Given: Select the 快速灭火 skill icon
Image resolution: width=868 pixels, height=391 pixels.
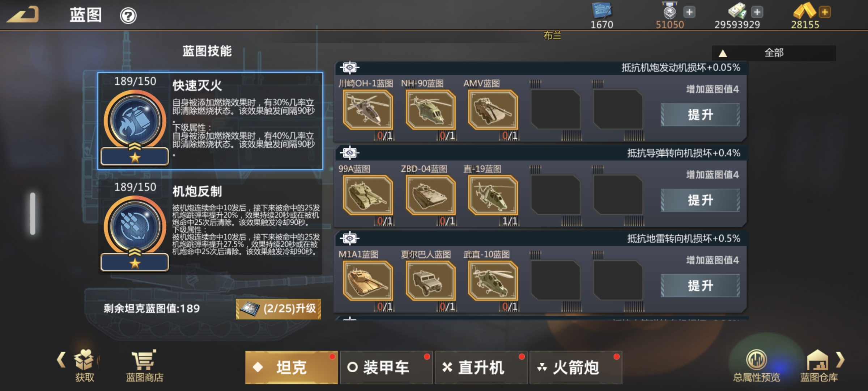Looking at the screenshot, I should [135, 121].
